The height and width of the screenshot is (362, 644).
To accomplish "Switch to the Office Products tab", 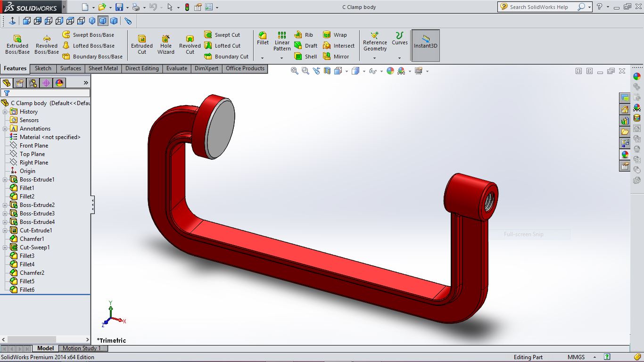I will (245, 68).
